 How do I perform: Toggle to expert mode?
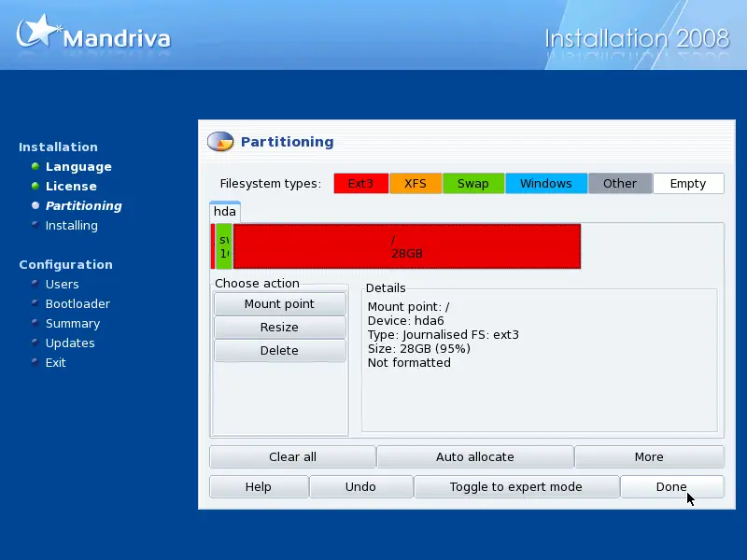tap(516, 486)
